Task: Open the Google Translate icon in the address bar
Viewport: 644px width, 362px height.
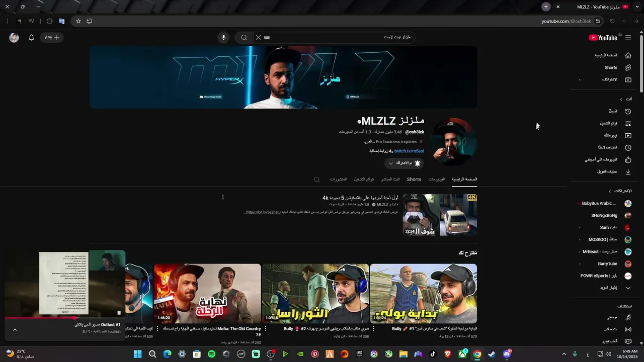Action: [x=61, y=21]
